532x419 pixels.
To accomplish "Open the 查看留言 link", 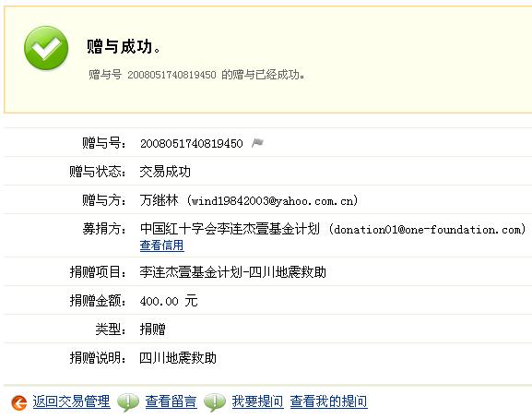I will (171, 401).
